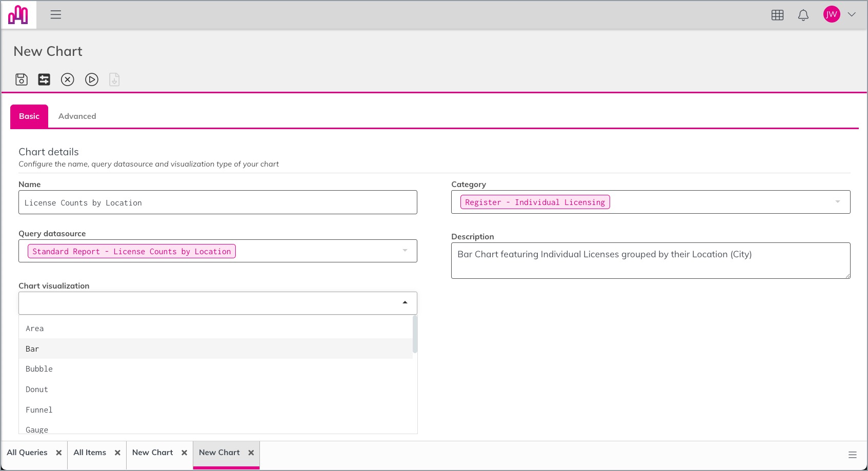
Task: Close the All Queries bottom tab
Action: click(x=59, y=453)
